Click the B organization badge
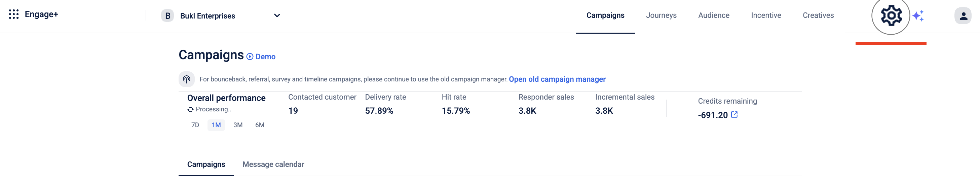This screenshot has width=980, height=179. tap(167, 15)
